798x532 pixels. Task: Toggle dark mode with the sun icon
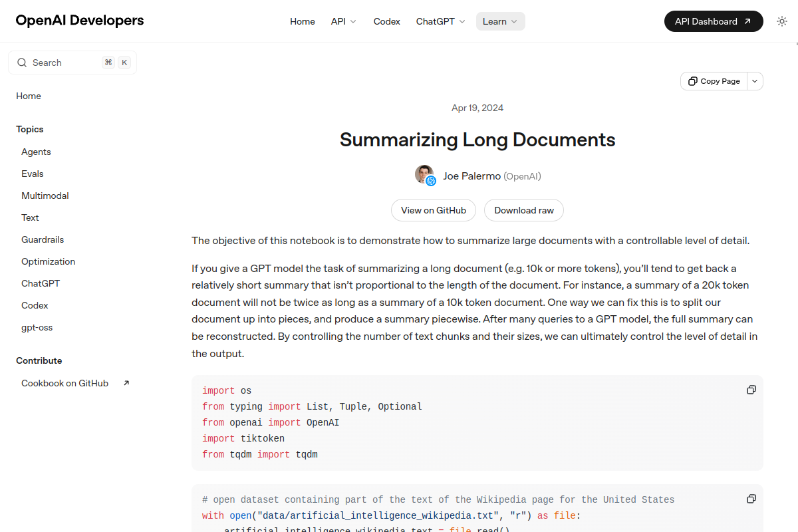pyautogui.click(x=782, y=21)
